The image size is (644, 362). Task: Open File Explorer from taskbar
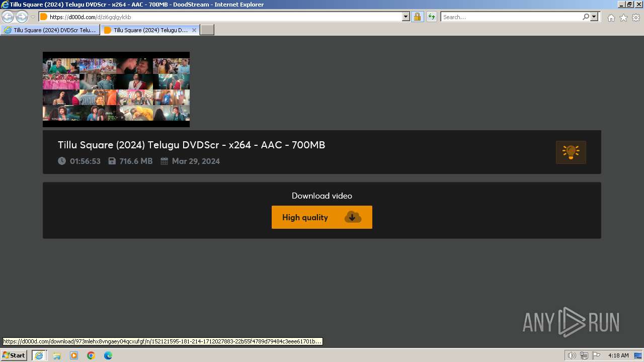(x=57, y=355)
